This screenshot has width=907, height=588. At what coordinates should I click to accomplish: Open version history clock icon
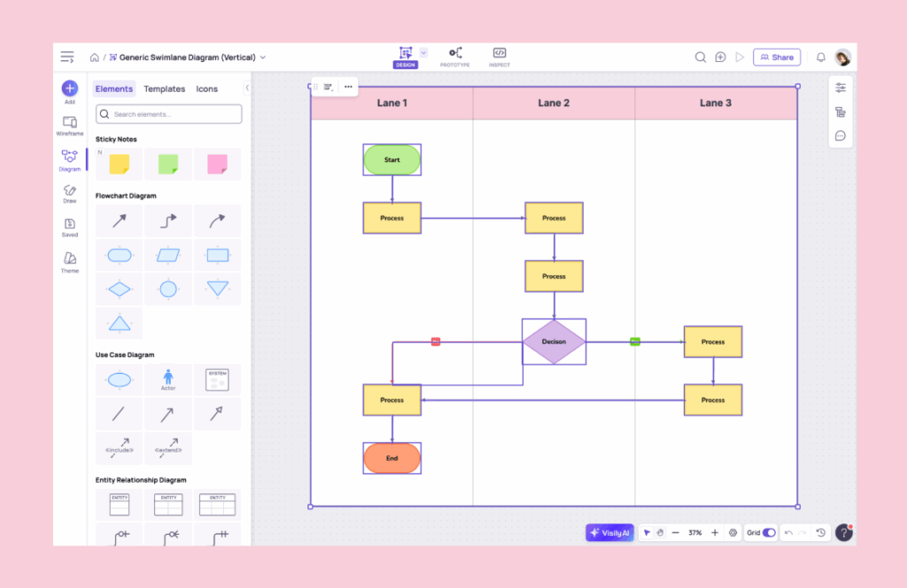click(821, 532)
